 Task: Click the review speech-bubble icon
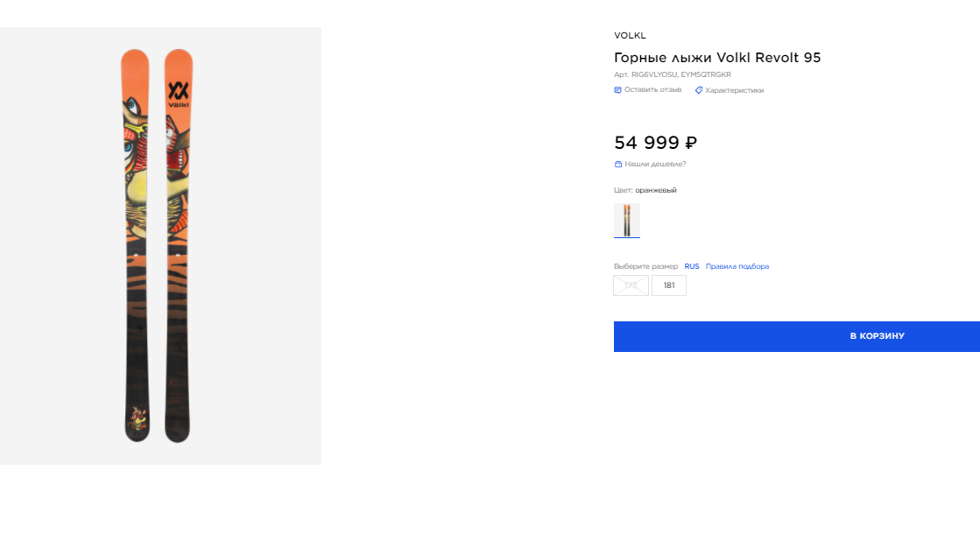tap(617, 90)
